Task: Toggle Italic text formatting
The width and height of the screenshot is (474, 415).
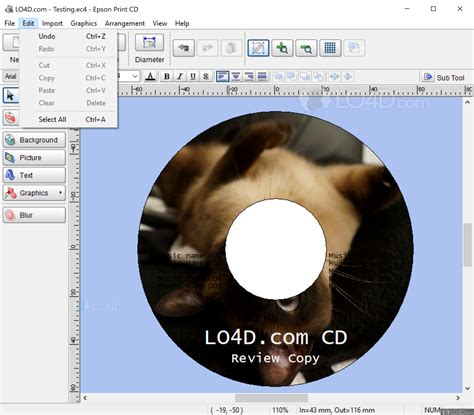Action: pos(180,77)
